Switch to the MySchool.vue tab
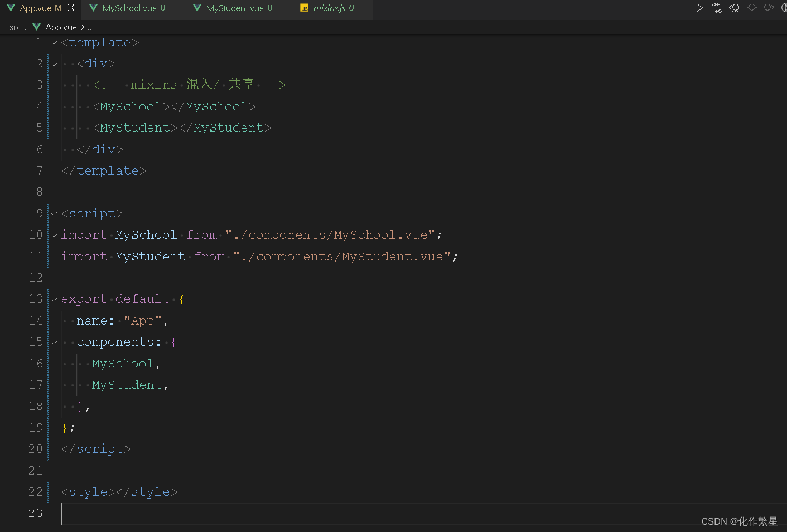 133,8
